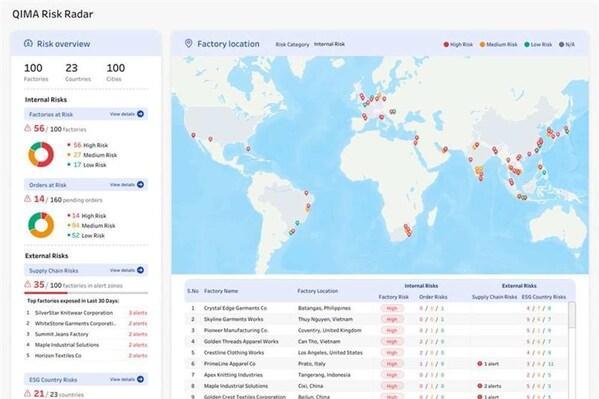Open Factories at Risk details arrow
This screenshot has height=399, width=599.
point(140,114)
